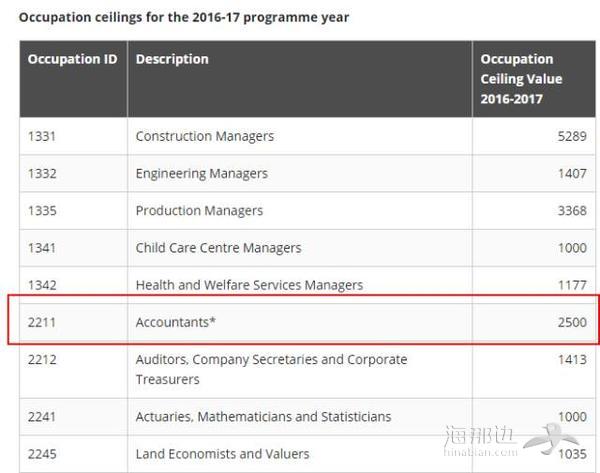The width and height of the screenshot is (600, 473).
Task: Click the 1407 value for Engineering Managers
Action: pyautogui.click(x=572, y=174)
